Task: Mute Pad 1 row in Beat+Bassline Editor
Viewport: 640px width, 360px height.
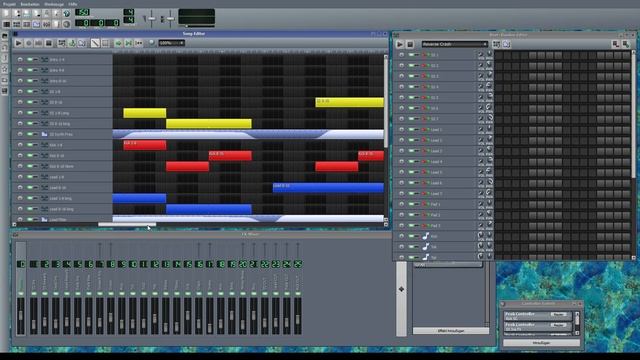Action: [411, 204]
